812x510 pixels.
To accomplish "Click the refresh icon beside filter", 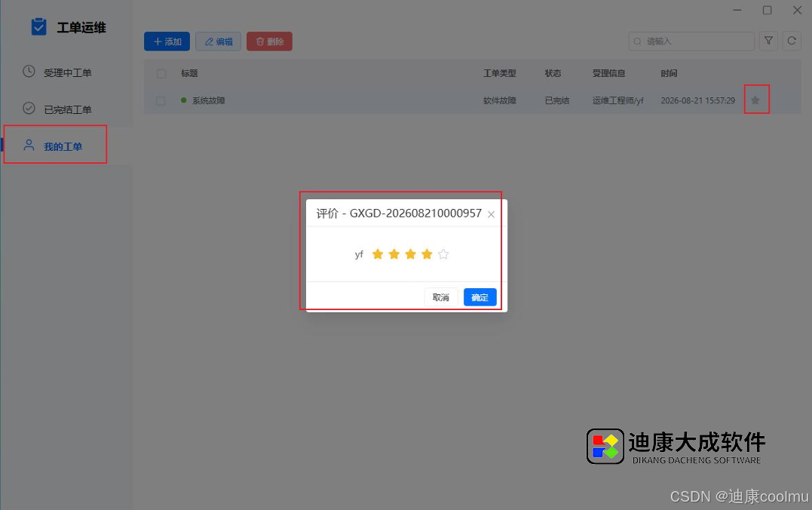I will coord(792,41).
